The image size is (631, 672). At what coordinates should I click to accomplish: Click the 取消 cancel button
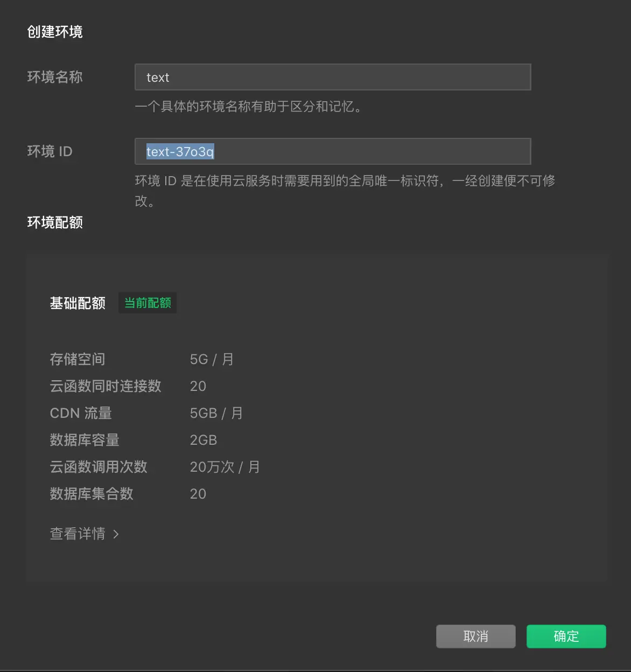pyautogui.click(x=475, y=636)
